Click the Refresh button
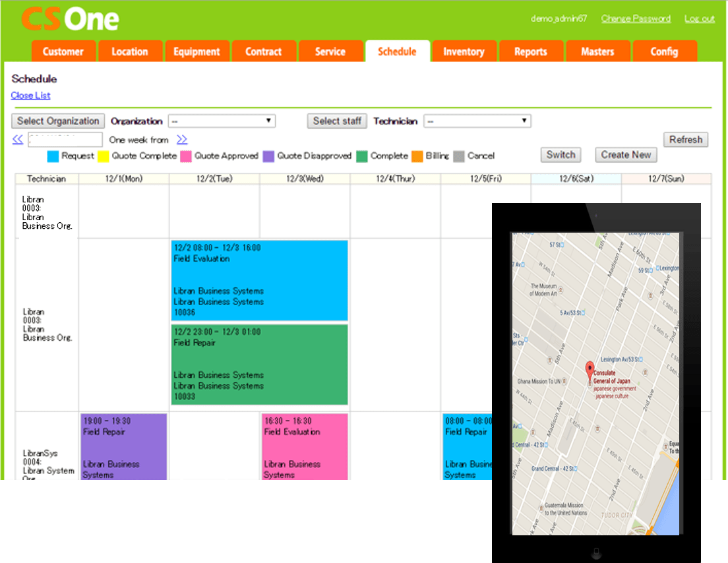The width and height of the screenshot is (728, 563). pos(686,140)
